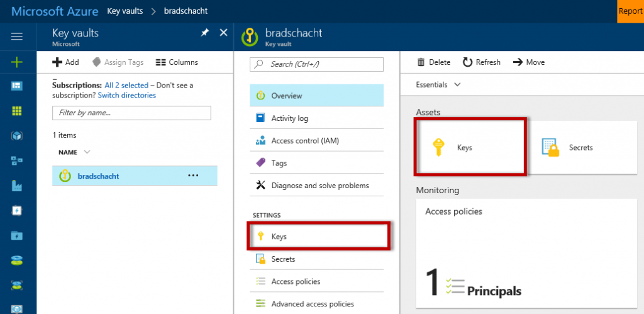Open the NAME column sort chevron
The height and width of the screenshot is (314, 644).
[87, 152]
